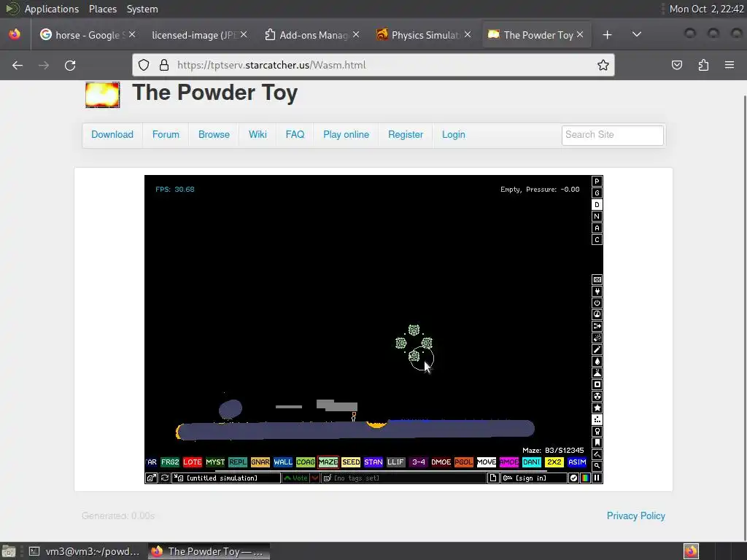The image size is (747, 560).
Task: Select the SEED life element
Action: 351,462
